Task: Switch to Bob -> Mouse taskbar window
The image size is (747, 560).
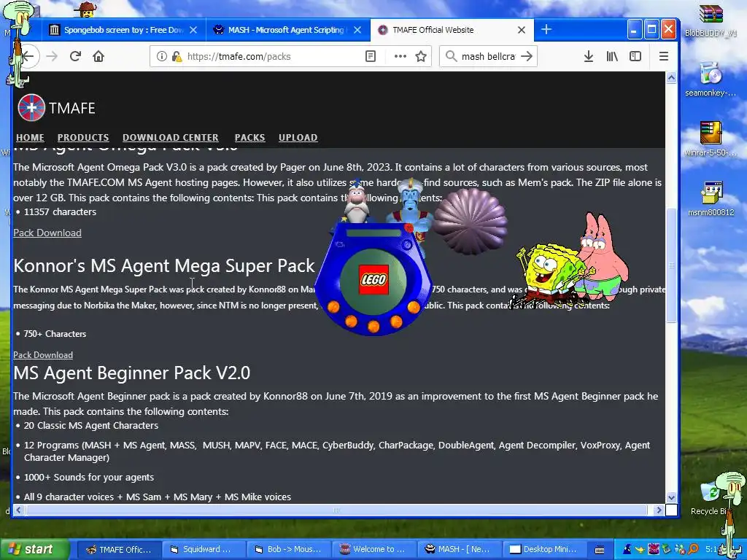Action: point(289,549)
